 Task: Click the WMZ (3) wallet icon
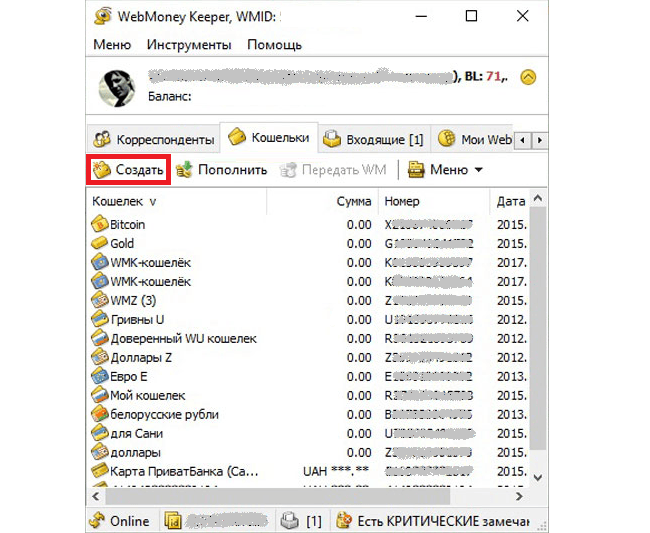(x=99, y=300)
